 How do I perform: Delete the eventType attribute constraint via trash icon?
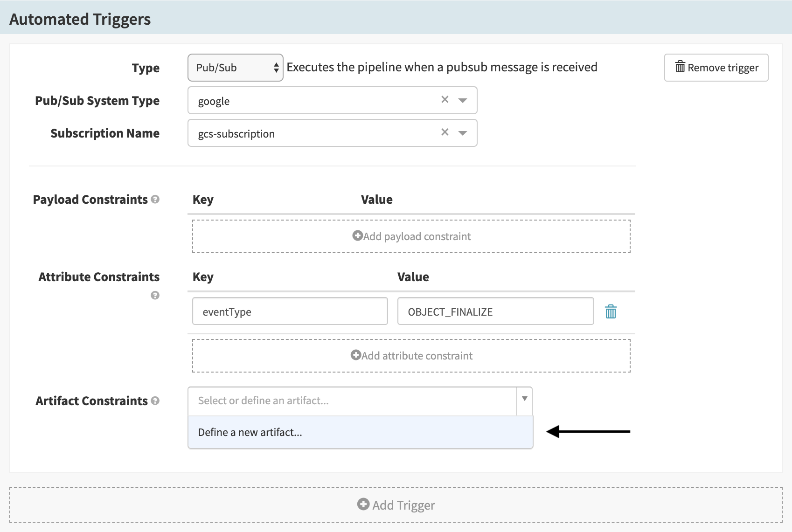point(611,311)
